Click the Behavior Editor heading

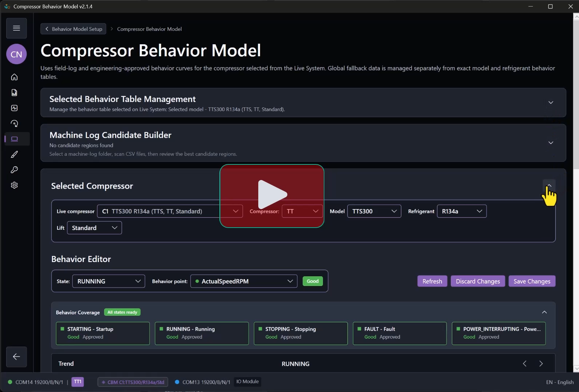coord(81,259)
